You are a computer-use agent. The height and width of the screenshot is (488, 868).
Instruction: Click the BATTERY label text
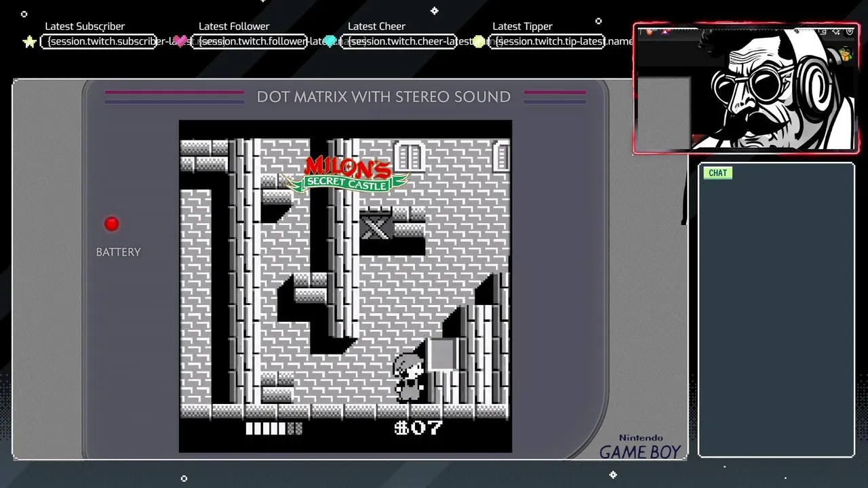pos(119,252)
